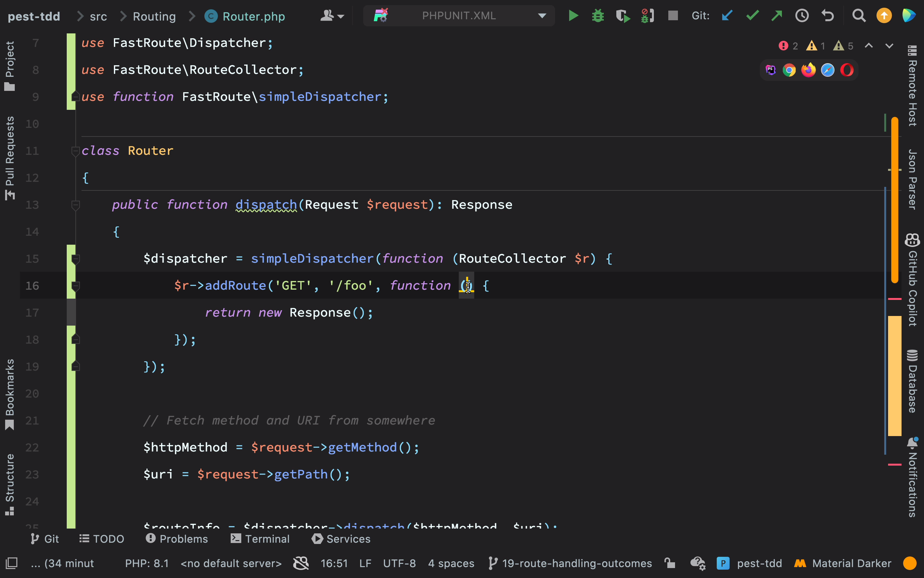The image size is (924, 578).
Task: Show Git history clock icon
Action: pyautogui.click(x=802, y=16)
